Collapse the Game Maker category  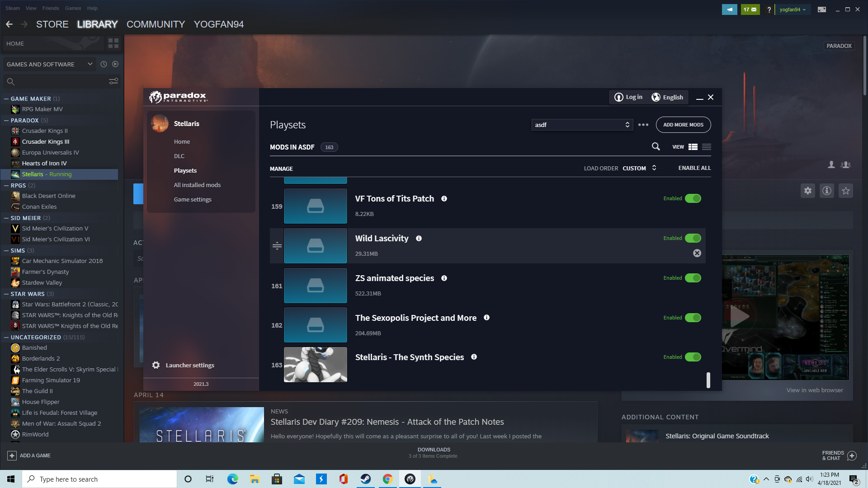tap(6, 99)
